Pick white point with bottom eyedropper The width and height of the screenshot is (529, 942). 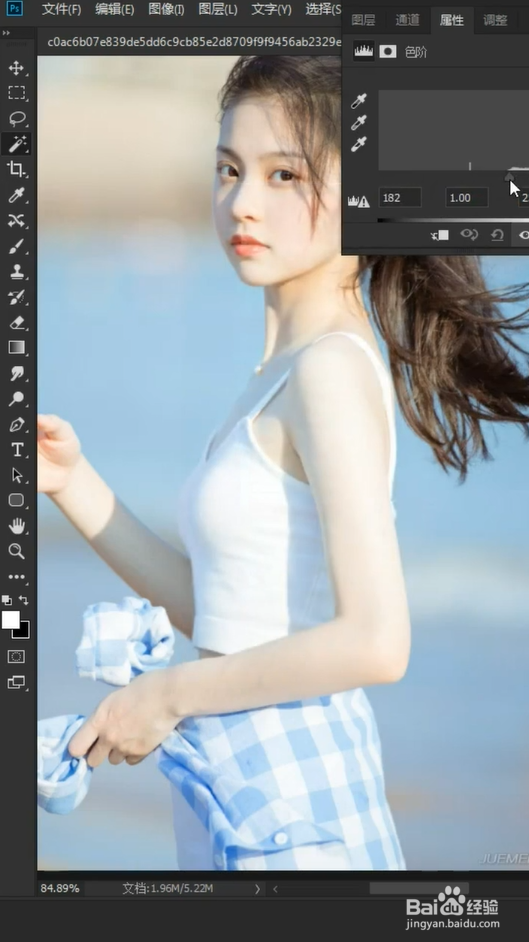pos(359,145)
